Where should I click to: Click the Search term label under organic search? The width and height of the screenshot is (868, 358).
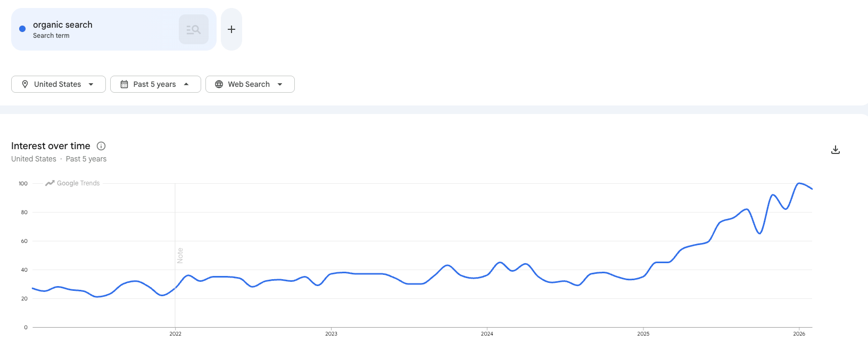pyautogui.click(x=51, y=36)
